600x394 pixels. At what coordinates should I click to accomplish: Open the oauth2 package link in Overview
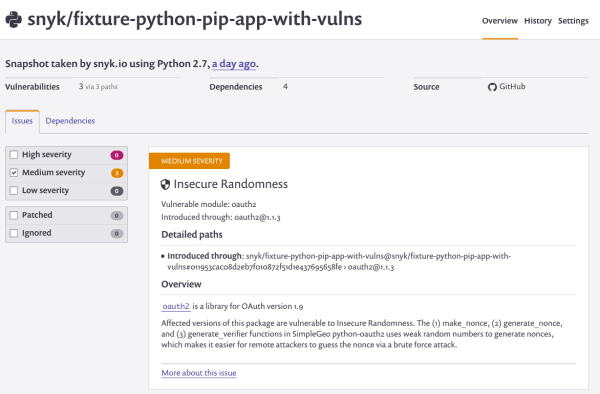[x=176, y=306]
